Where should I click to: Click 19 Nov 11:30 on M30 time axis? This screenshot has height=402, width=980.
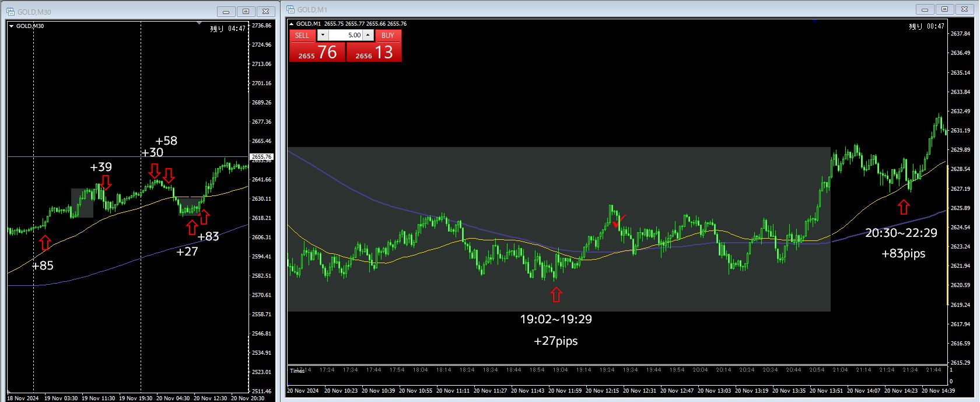98,398
